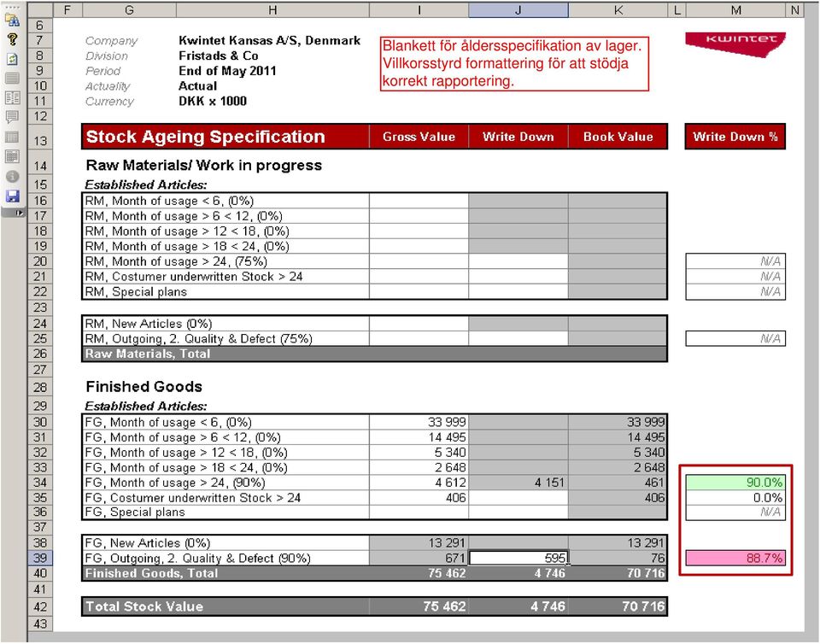Click Total Stock Value book value 70 716

pos(618,607)
